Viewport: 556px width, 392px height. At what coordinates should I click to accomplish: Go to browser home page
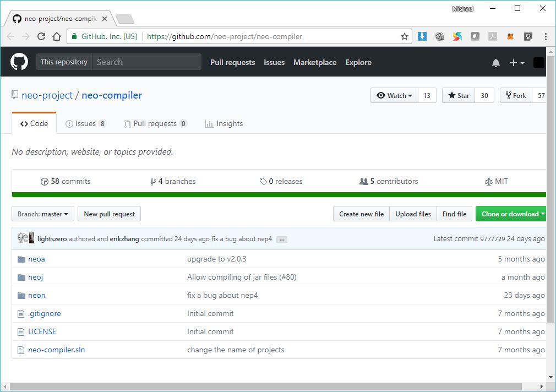pyautogui.click(x=57, y=36)
